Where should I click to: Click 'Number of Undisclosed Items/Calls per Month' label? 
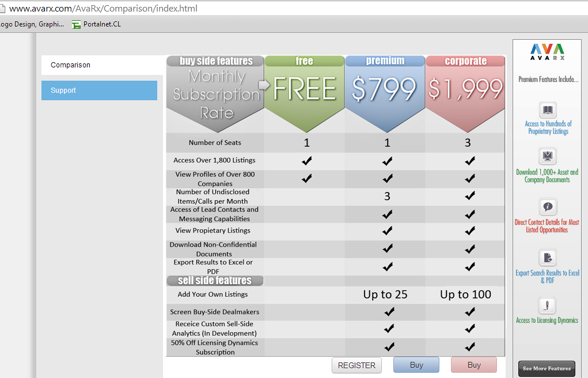[213, 196]
